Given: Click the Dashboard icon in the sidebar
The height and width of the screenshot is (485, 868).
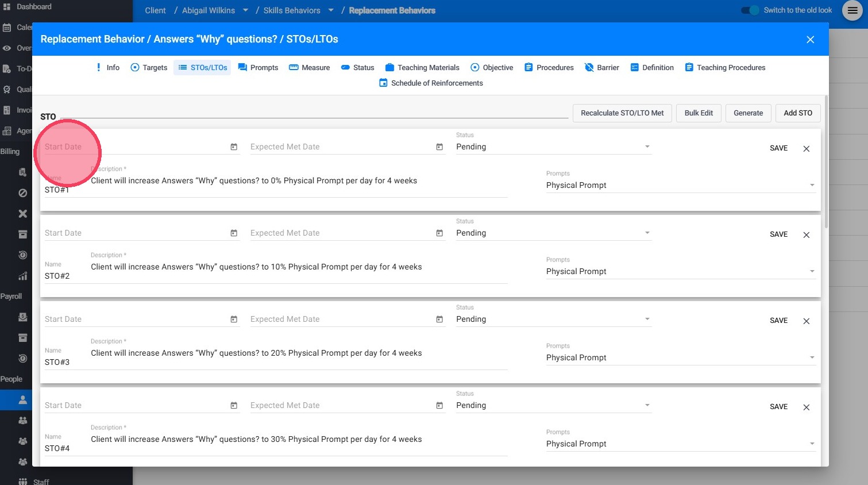Looking at the screenshot, I should pos(7,7).
